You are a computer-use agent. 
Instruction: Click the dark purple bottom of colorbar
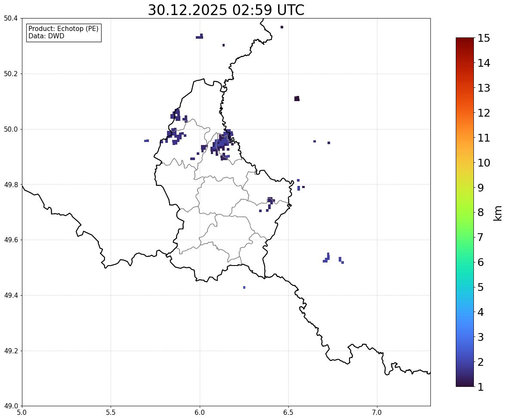[465, 383]
